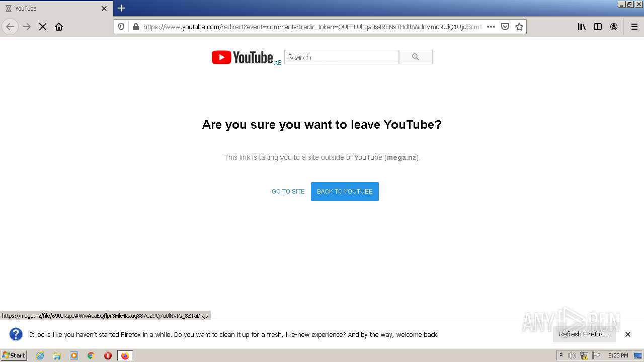Click the URL address bar
The height and width of the screenshot is (362, 644).
[x=312, y=27]
